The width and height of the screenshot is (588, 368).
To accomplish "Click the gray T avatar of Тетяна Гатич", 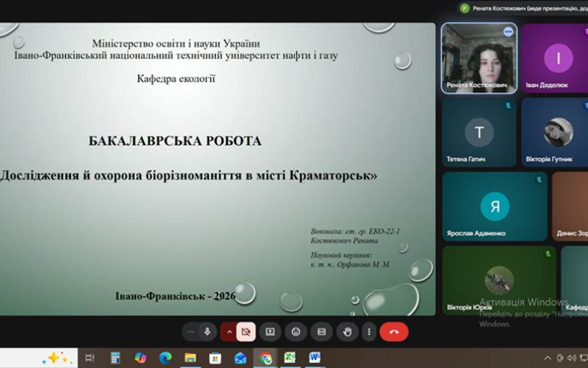I will pos(479,132).
